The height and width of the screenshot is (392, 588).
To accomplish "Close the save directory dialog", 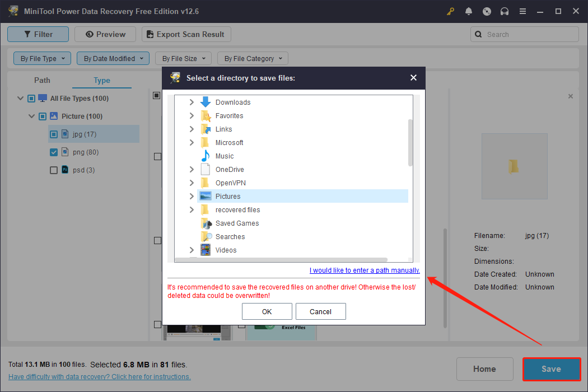I will (413, 78).
